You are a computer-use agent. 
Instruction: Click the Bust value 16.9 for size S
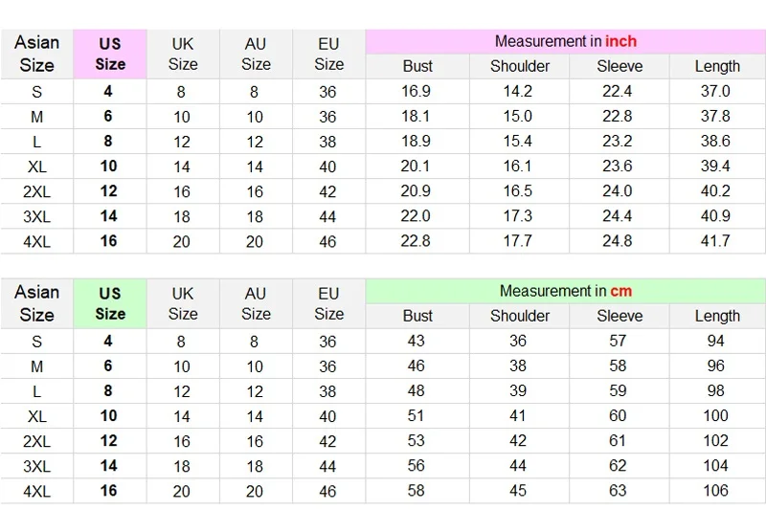coord(416,91)
